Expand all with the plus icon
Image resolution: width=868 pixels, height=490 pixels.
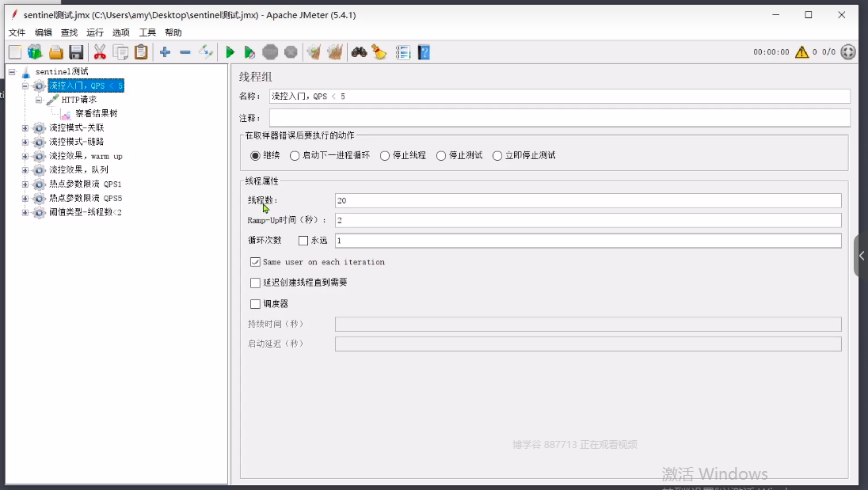click(165, 52)
